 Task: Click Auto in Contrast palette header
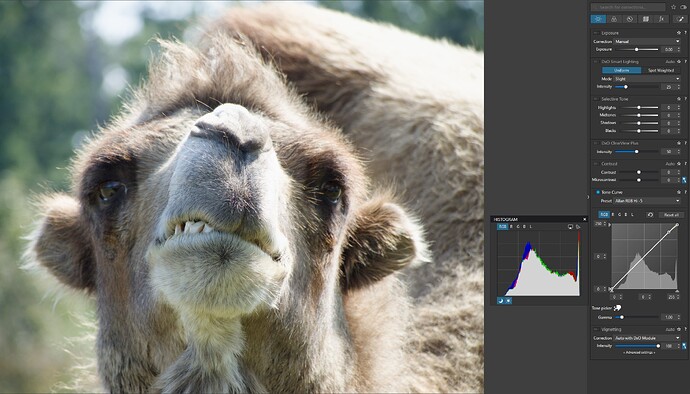(x=670, y=164)
